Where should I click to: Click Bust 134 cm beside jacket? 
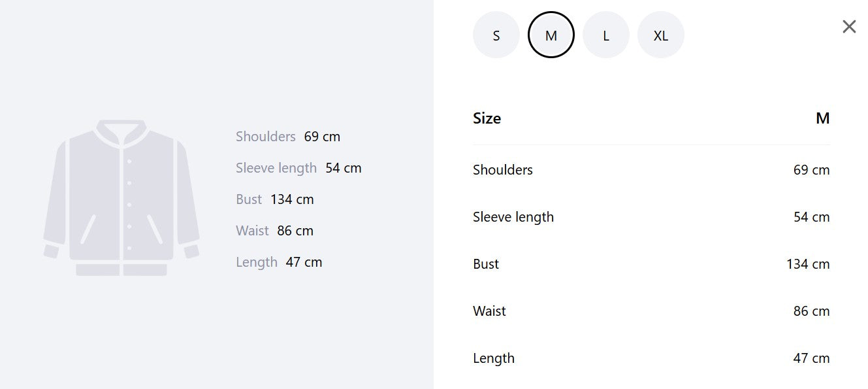[x=275, y=199]
